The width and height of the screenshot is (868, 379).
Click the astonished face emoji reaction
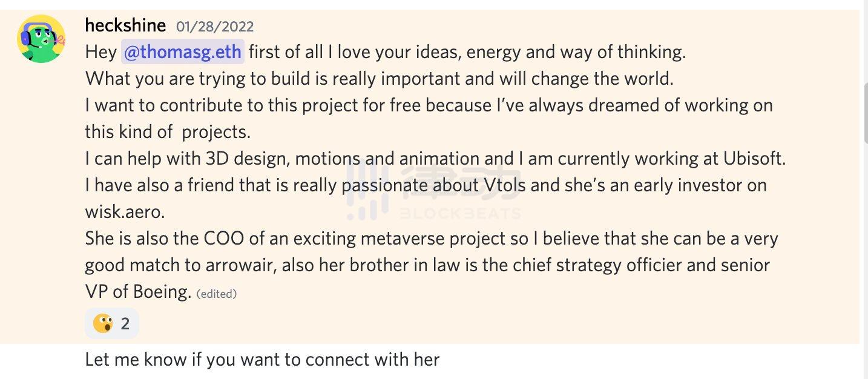[x=103, y=323]
